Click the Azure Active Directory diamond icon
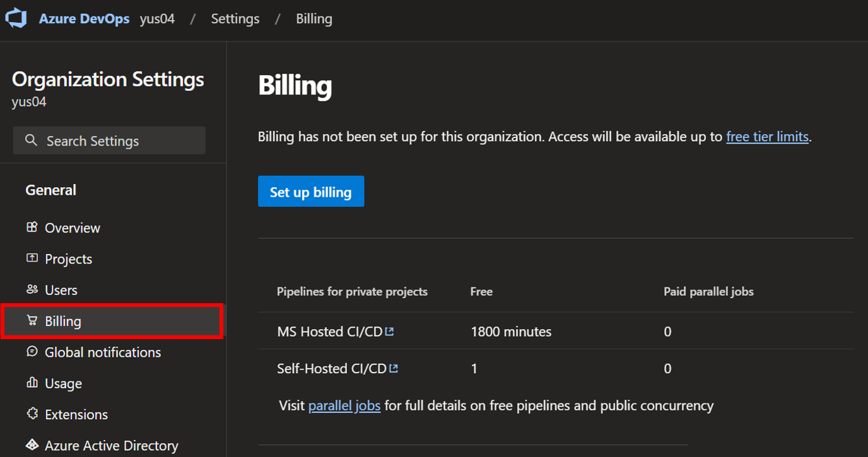Viewport: 868px width, 457px height. (31, 444)
